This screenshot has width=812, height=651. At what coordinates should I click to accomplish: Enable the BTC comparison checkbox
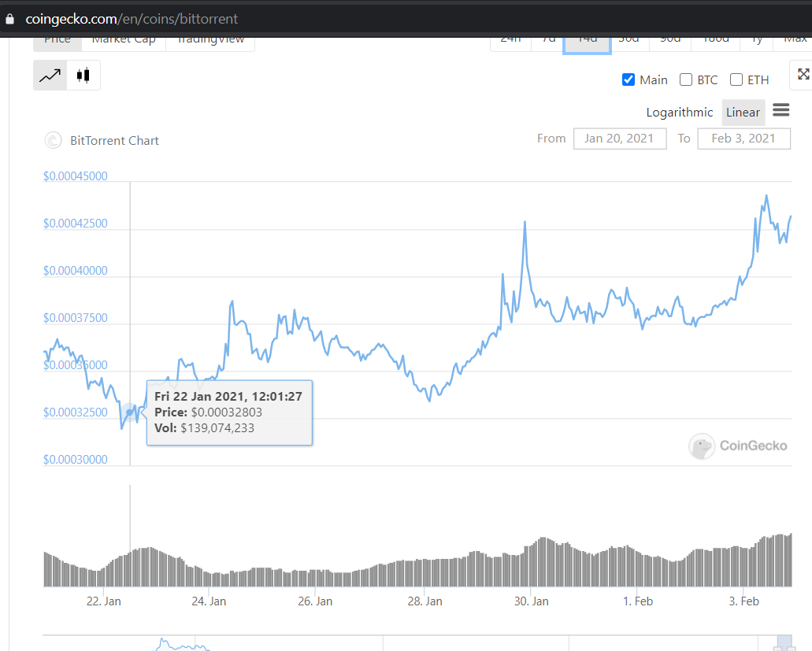coord(686,80)
